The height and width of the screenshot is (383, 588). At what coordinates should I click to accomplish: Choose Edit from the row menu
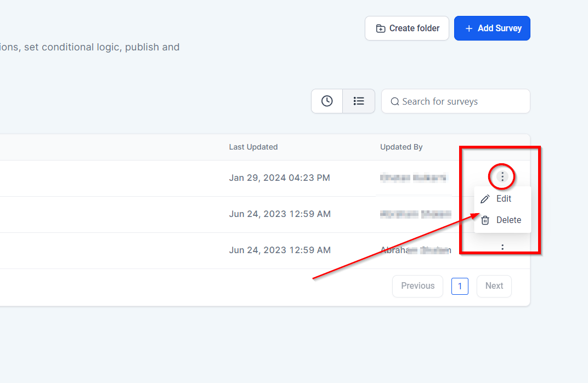pos(504,199)
